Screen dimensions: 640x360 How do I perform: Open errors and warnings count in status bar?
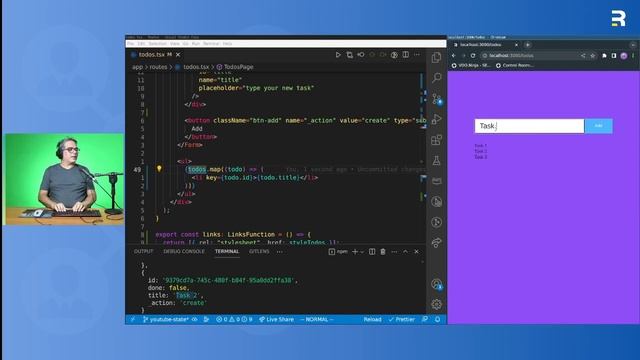coord(234,320)
